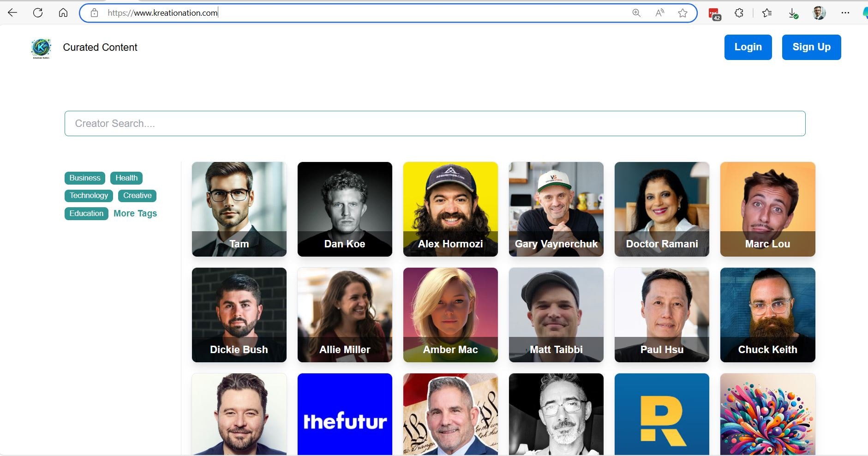Open the Extensions puzzle icon

click(739, 13)
